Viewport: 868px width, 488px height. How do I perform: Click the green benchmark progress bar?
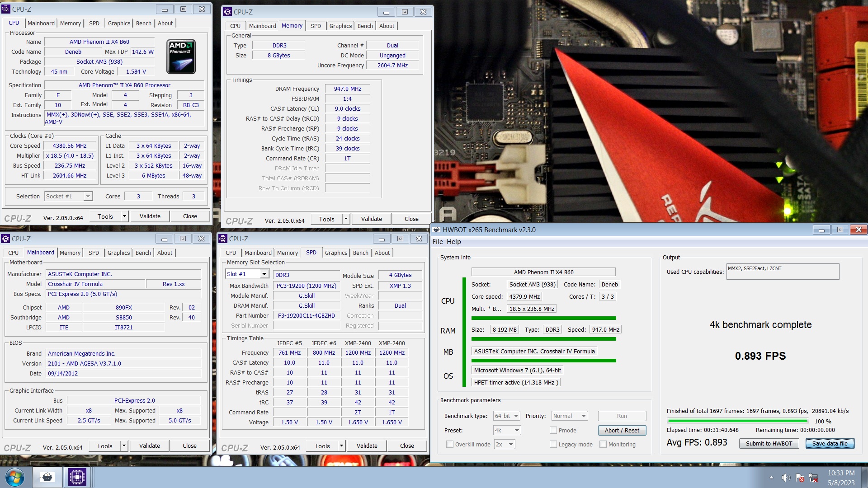click(738, 421)
